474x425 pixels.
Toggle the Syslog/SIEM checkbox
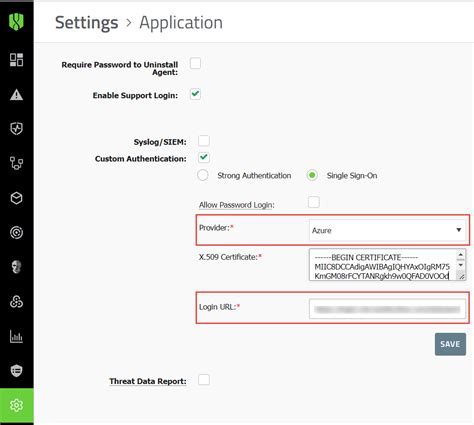204,141
